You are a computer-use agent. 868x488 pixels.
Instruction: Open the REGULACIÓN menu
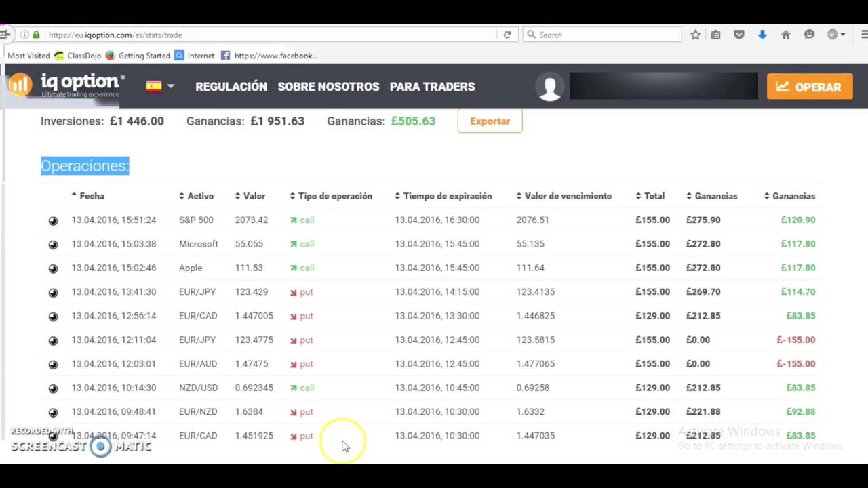(x=231, y=87)
